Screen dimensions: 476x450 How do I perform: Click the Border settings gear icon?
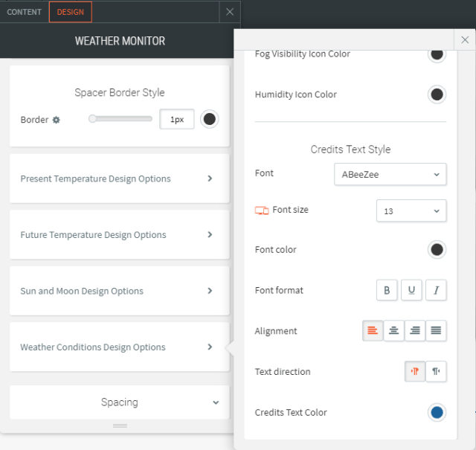pyautogui.click(x=56, y=120)
